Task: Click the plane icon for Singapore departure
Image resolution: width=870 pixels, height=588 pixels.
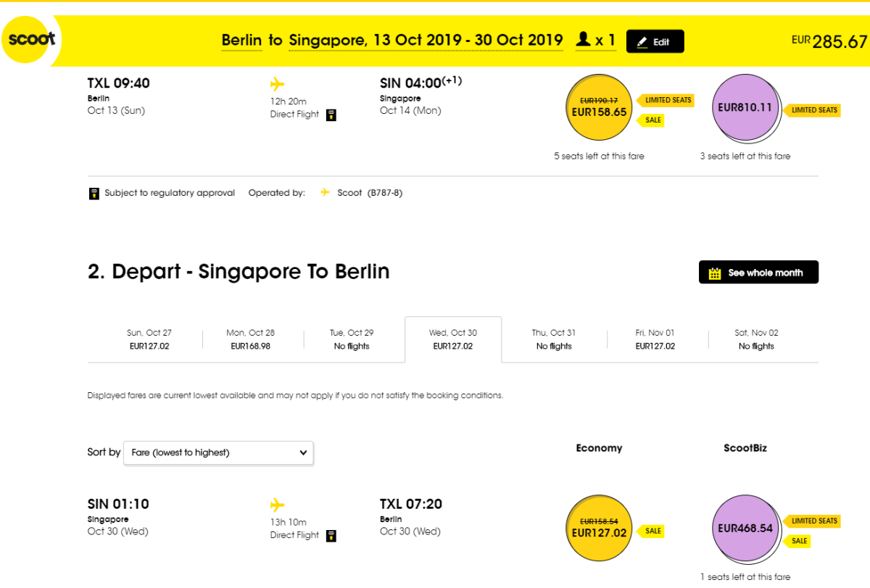Action: 277,505
